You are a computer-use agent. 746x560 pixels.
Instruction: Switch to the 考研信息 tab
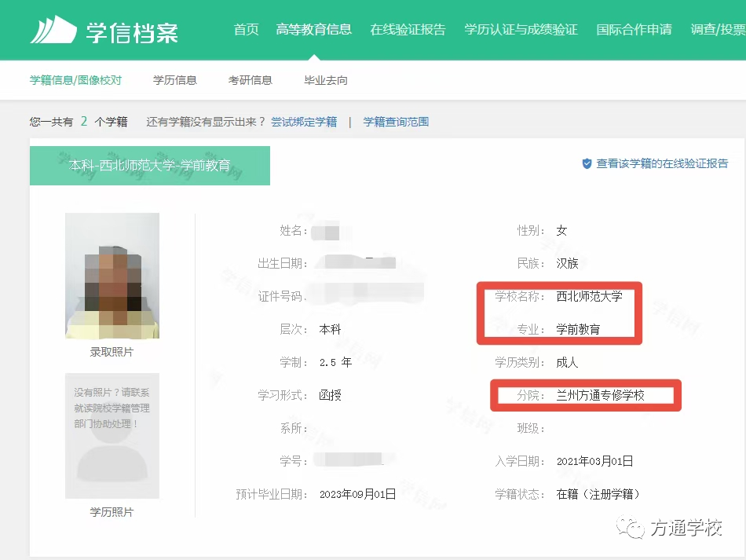coord(250,80)
